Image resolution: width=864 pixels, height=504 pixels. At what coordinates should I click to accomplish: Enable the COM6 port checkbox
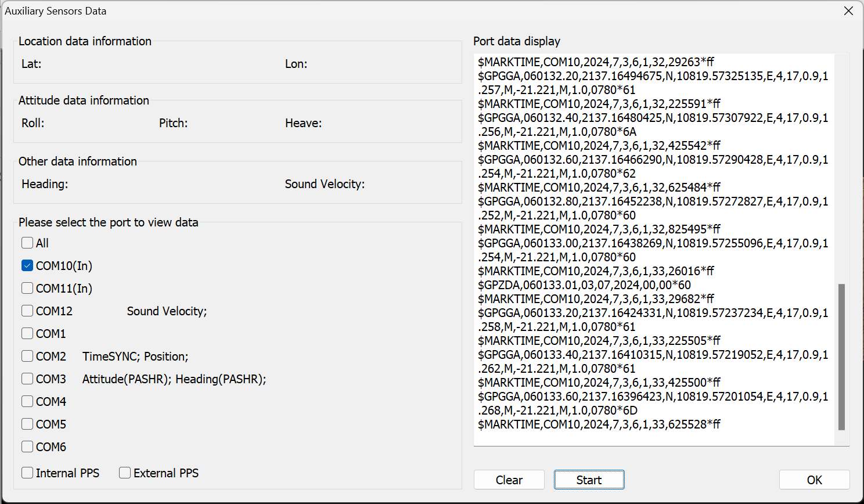(27, 447)
